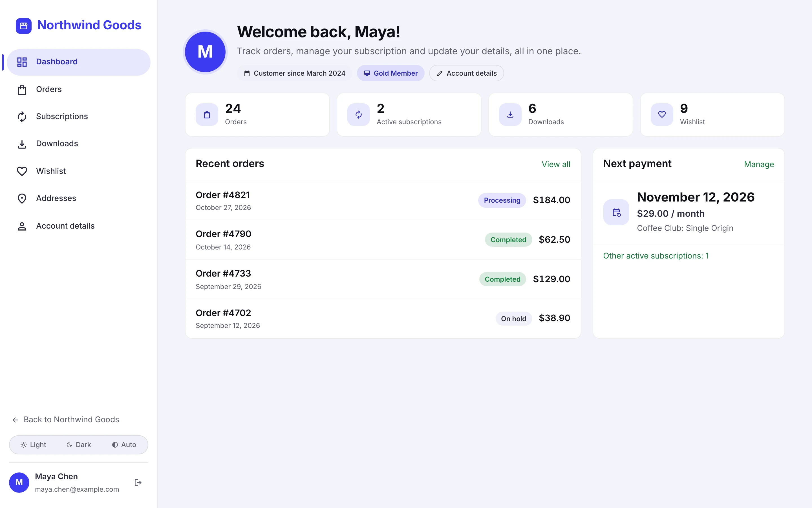Image resolution: width=812 pixels, height=508 pixels.
Task: Click the log out icon beside Maya Chen
Action: (138, 483)
